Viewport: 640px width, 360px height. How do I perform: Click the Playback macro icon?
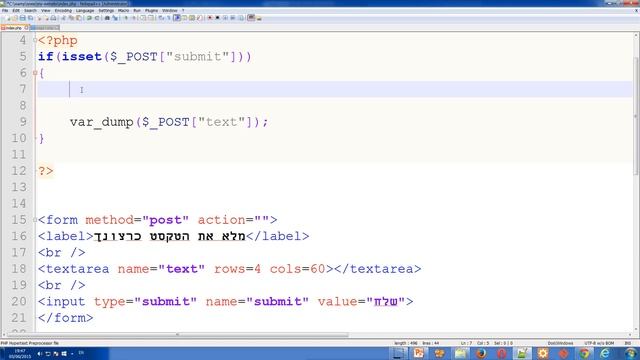click(x=225, y=18)
